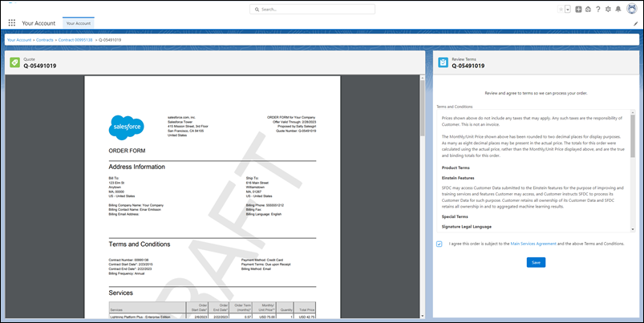Click the ORDER FORM heading in document
Image resolution: width=644 pixels, height=323 pixels.
click(x=127, y=151)
